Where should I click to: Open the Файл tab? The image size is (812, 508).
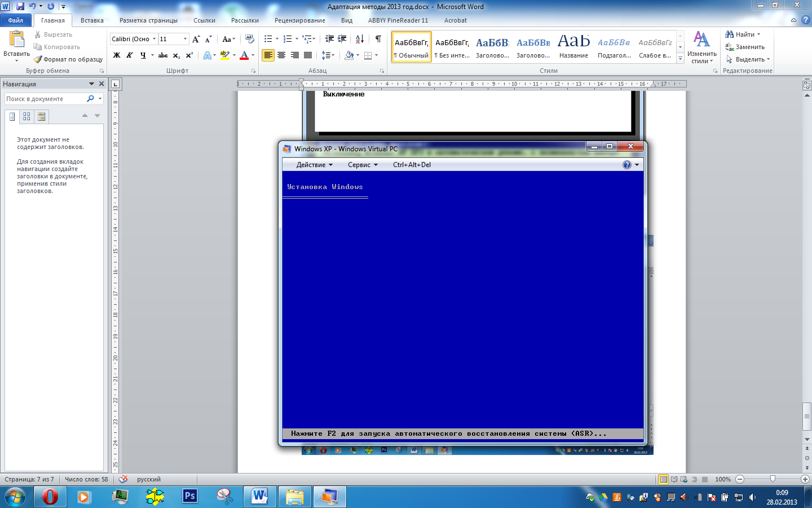click(16, 20)
